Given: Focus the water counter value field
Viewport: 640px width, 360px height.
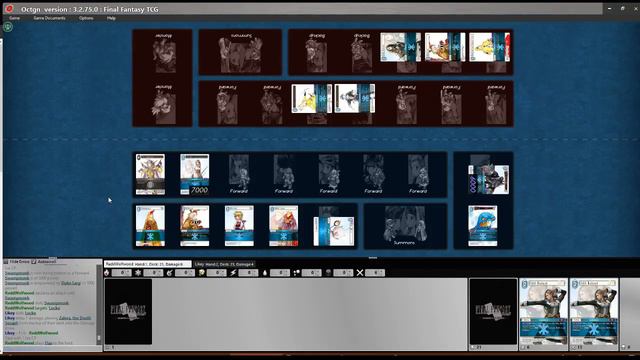Looking at the screenshot, I should pyautogui.click(x=280, y=273).
